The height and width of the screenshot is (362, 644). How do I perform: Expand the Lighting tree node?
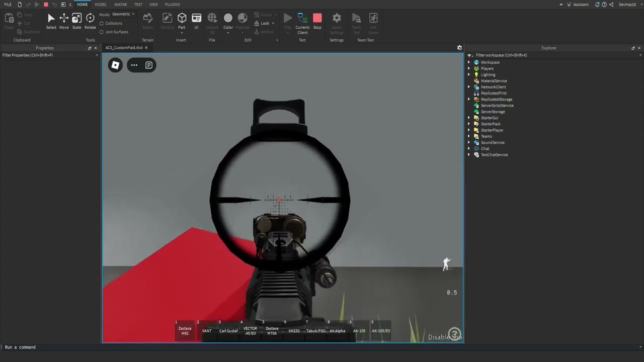tap(469, 74)
